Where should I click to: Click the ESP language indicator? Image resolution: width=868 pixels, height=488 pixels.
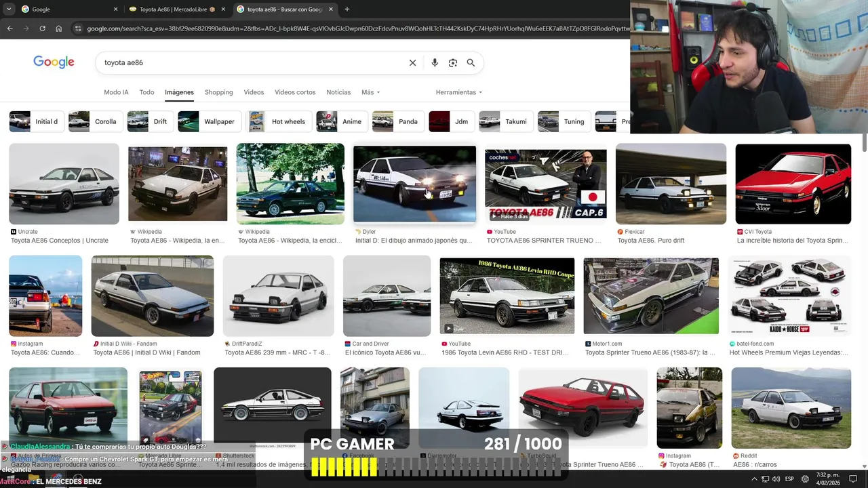click(789, 480)
